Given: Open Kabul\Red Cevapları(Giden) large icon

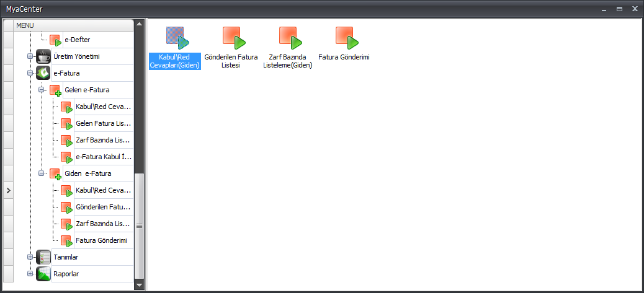Looking at the screenshot, I should click(x=177, y=38).
